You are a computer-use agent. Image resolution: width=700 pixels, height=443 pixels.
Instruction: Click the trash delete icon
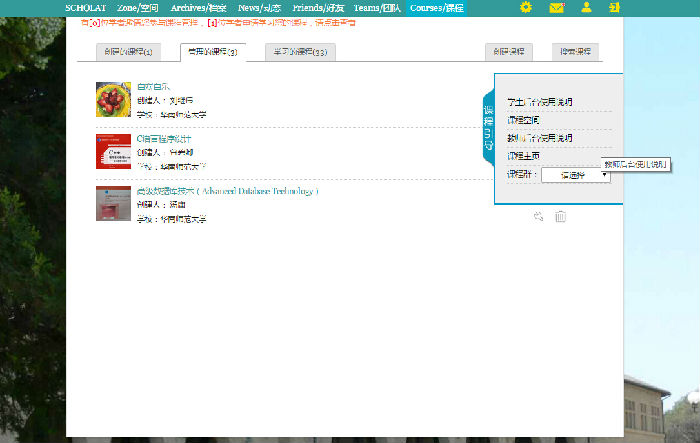coord(560,216)
